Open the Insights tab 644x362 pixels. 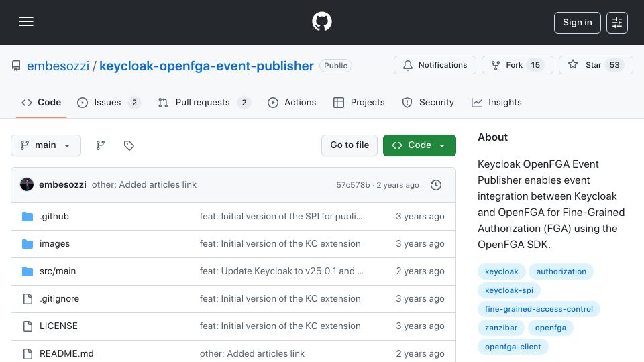(x=496, y=102)
